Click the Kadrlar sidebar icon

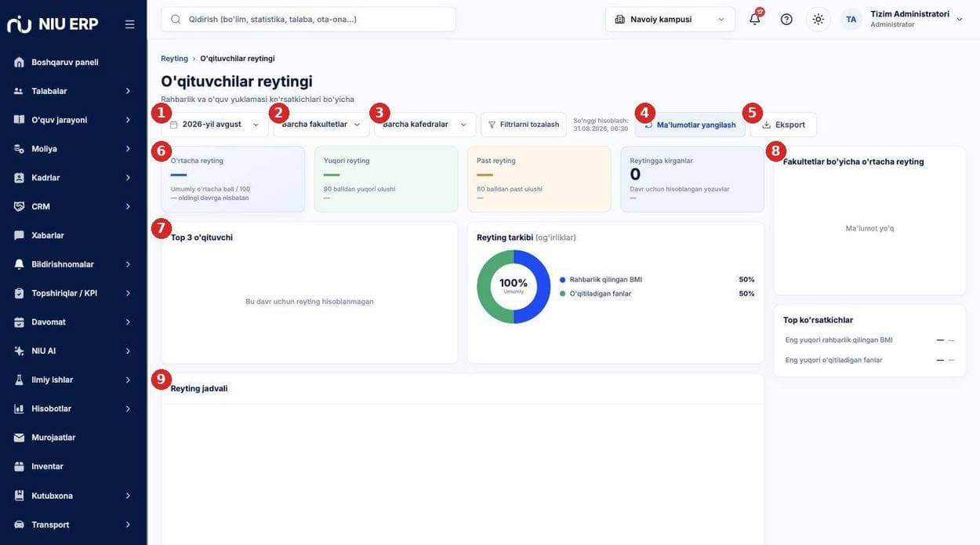pyautogui.click(x=19, y=178)
